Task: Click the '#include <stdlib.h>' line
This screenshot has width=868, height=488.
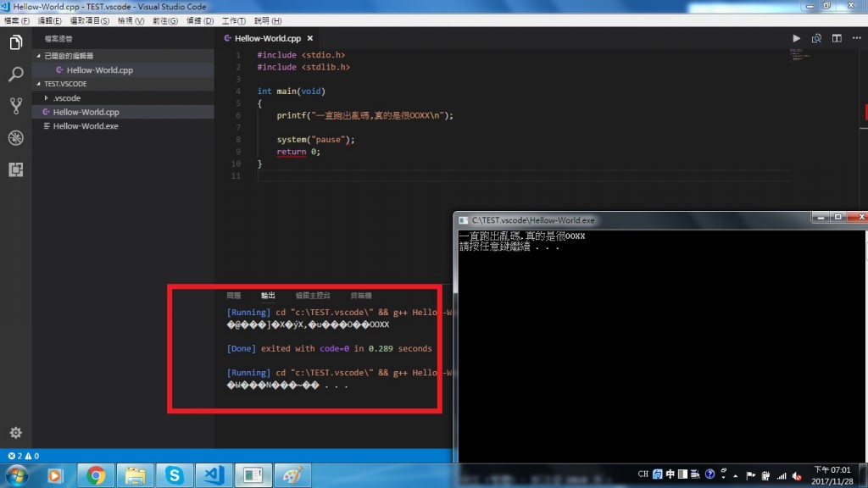Action: coord(303,67)
